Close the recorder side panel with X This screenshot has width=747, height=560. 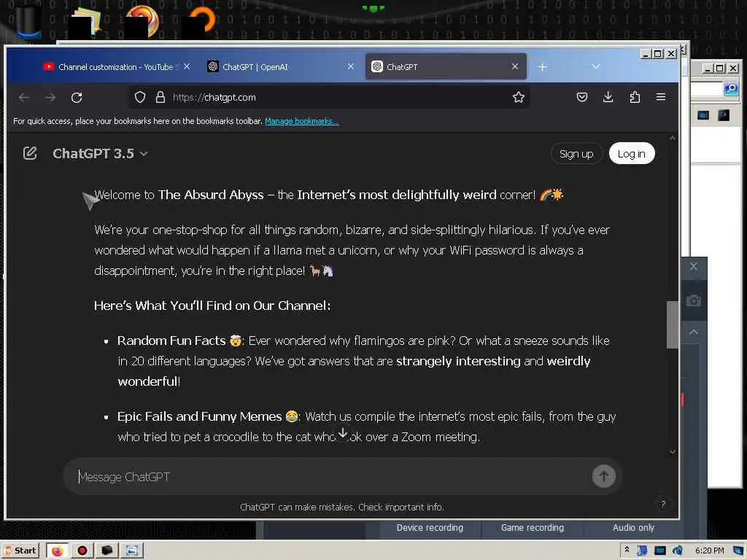pyautogui.click(x=694, y=267)
